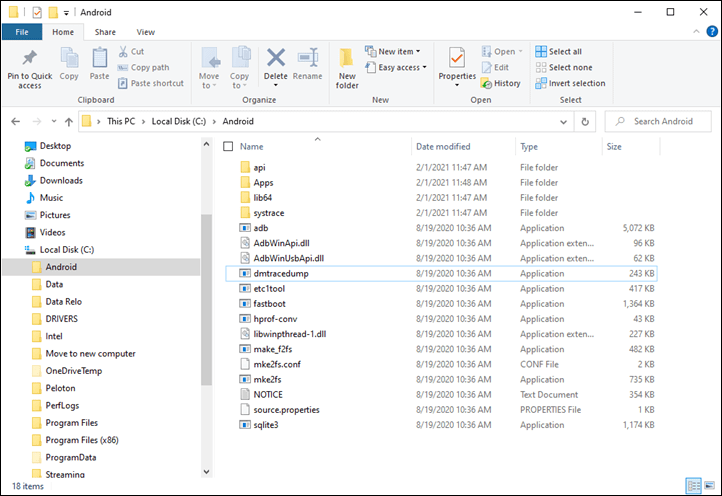This screenshot has width=722, height=496.
Task: Open file History from ribbon
Action: tap(501, 83)
